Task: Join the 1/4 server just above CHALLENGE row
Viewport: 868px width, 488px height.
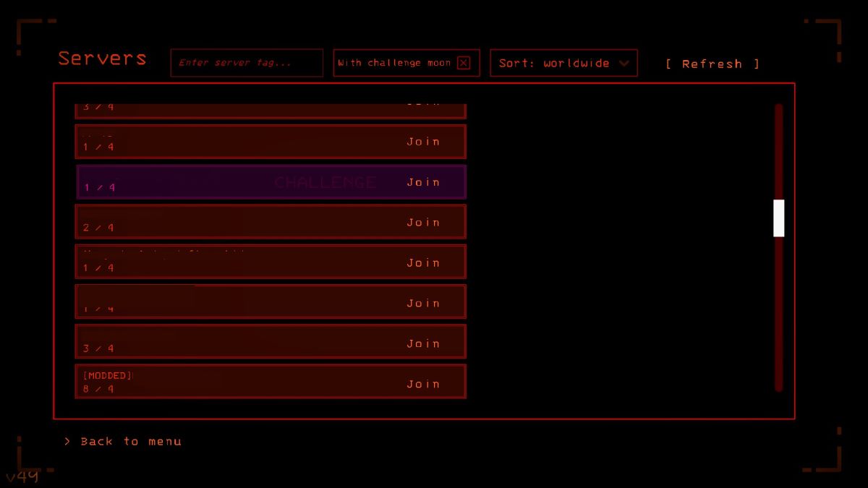Action: click(x=423, y=142)
